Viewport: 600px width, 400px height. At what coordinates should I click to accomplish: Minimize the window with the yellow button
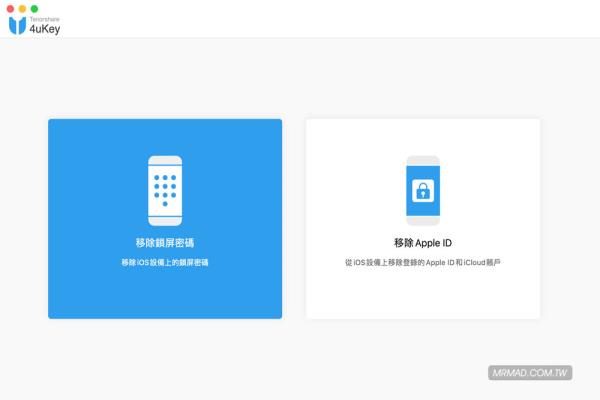(23, 8)
